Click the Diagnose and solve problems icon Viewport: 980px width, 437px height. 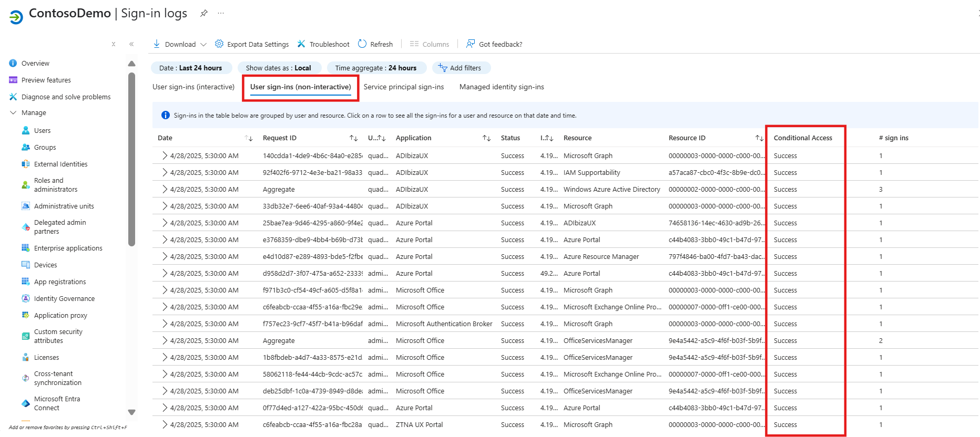tap(13, 97)
